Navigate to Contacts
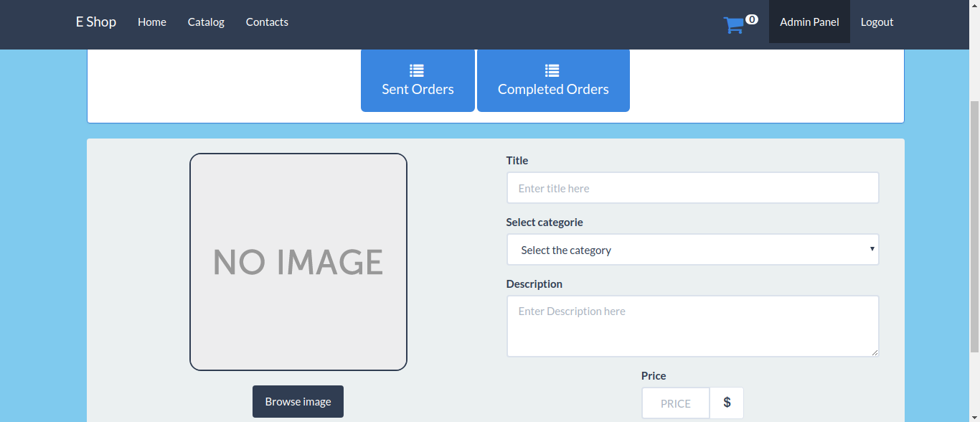This screenshot has width=980, height=422. click(x=267, y=22)
